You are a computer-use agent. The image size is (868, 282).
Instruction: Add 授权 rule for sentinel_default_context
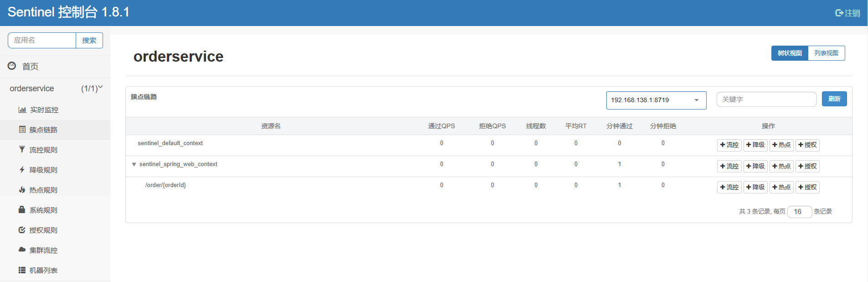807,145
